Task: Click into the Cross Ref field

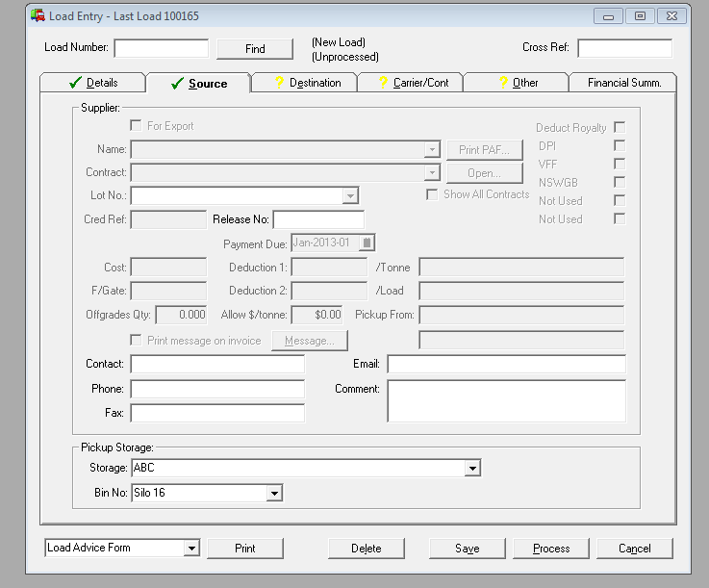Action: tap(625, 48)
